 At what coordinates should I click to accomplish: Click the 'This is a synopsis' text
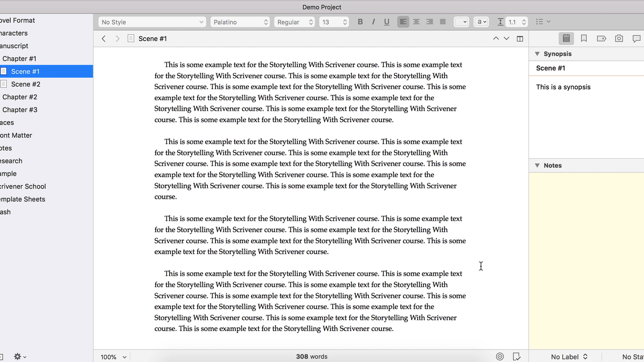[563, 87]
